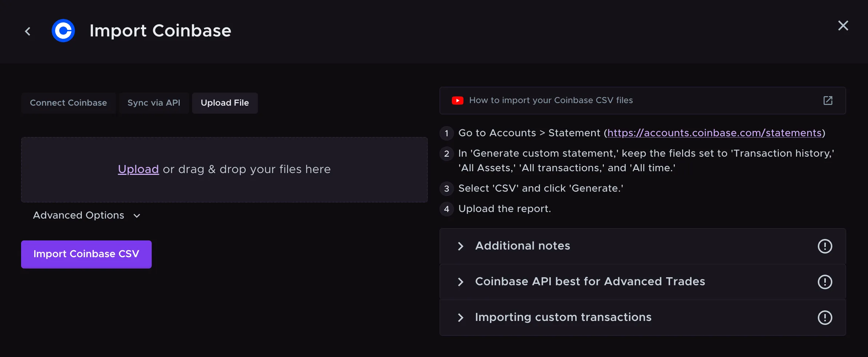Click info icon beside Importing custom transactions
Viewport: 868px width, 357px height.
pyautogui.click(x=825, y=318)
